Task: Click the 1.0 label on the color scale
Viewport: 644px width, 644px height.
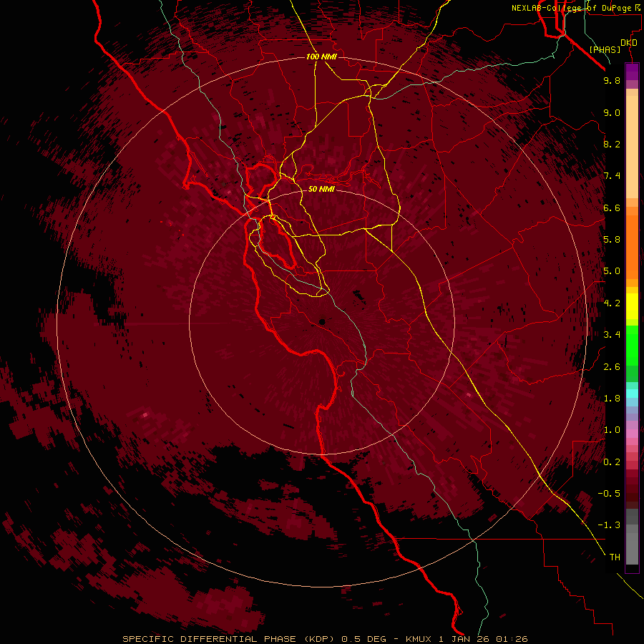Action: click(x=612, y=430)
